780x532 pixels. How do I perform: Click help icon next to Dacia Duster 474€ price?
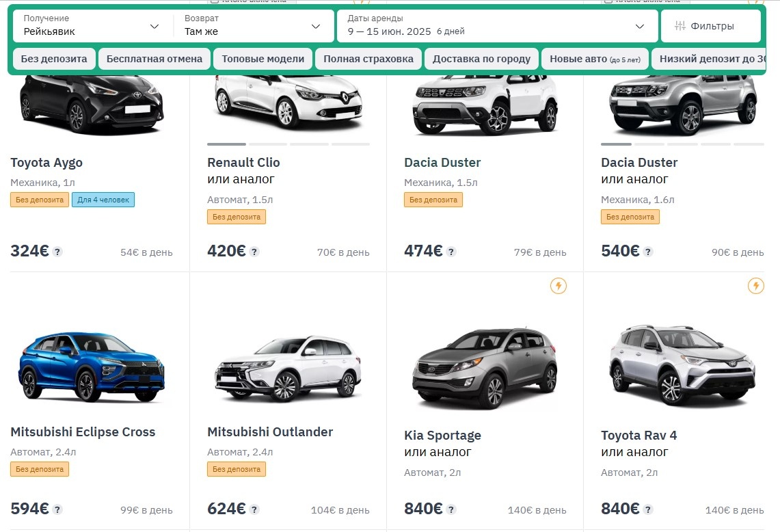[x=451, y=252]
